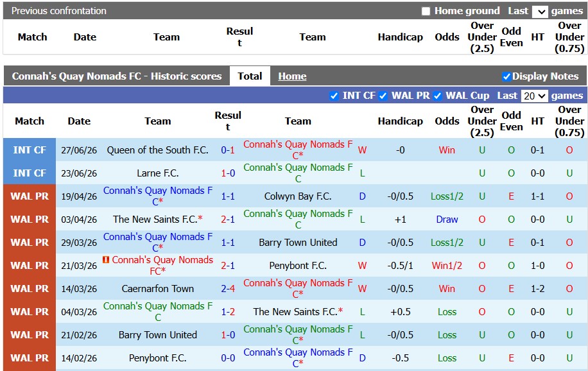Click INT CF league cell for 27/06/26

(30, 150)
